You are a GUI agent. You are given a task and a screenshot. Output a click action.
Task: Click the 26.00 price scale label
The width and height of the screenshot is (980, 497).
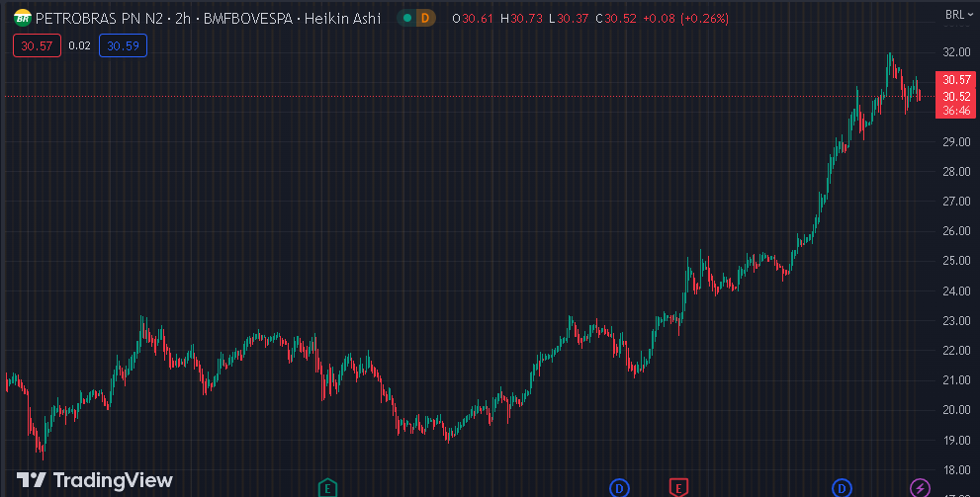956,231
